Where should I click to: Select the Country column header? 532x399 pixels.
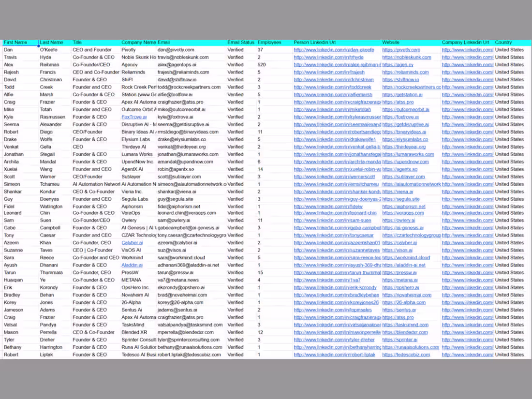[x=503, y=43]
